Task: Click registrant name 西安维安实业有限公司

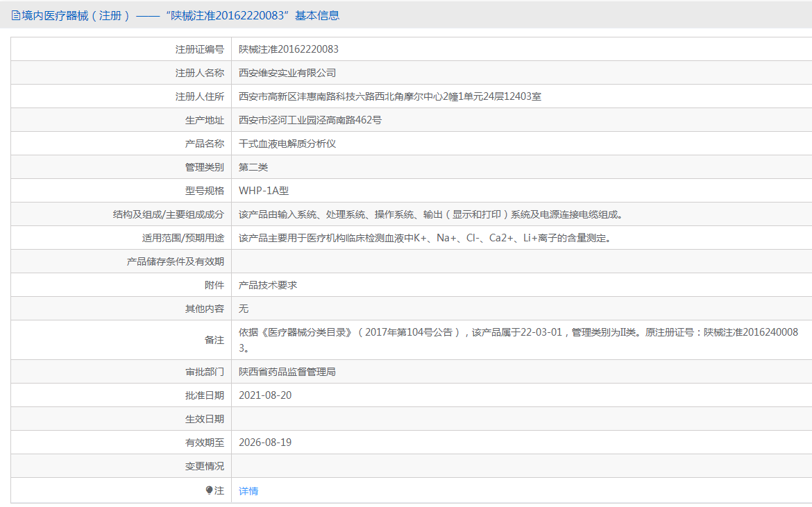Action: point(287,73)
